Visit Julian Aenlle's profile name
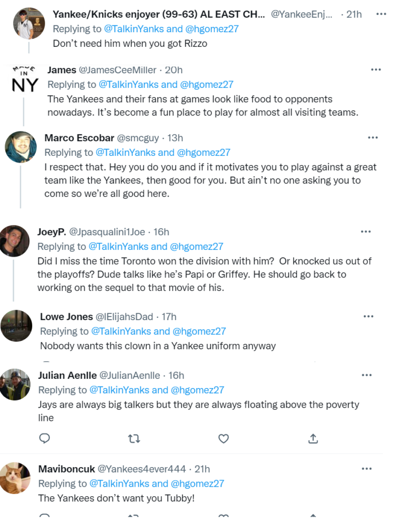This screenshot has height=532, width=408. click(66, 375)
